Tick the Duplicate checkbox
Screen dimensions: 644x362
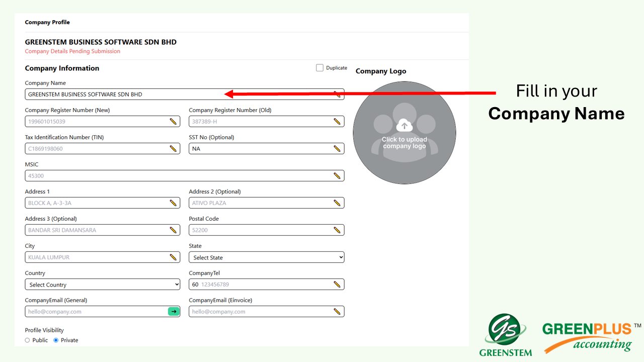(319, 68)
